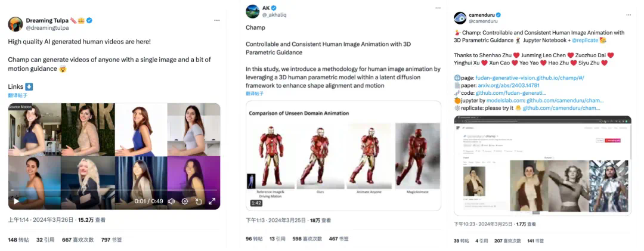Open video settings gear icon
The image size is (644, 251).
click(x=185, y=201)
